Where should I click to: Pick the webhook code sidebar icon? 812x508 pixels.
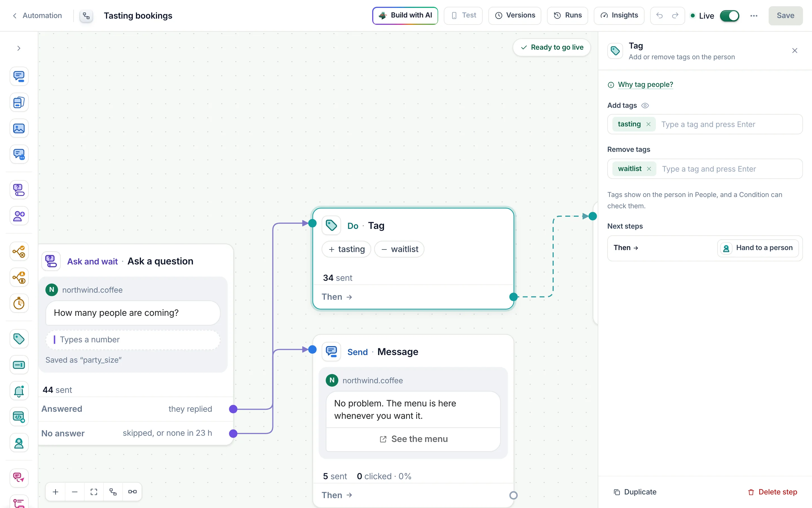coord(19,417)
